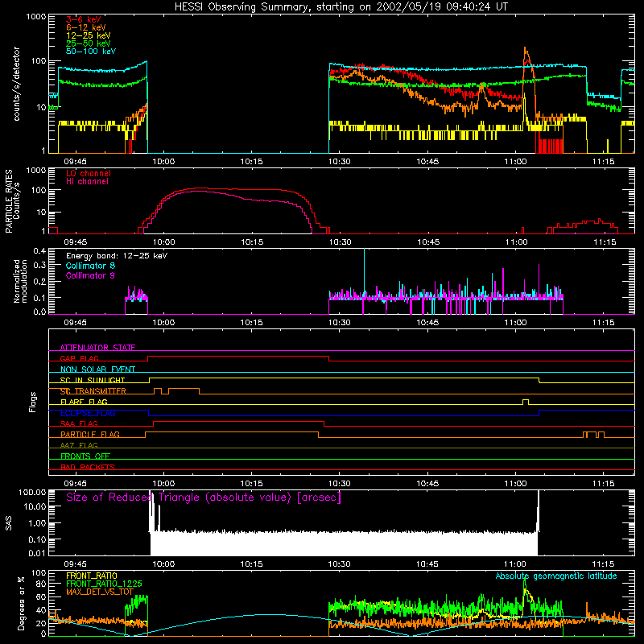644x644 pixels.
Task: Click the flare peak near 11:00 in count rates
Action: click(525, 49)
